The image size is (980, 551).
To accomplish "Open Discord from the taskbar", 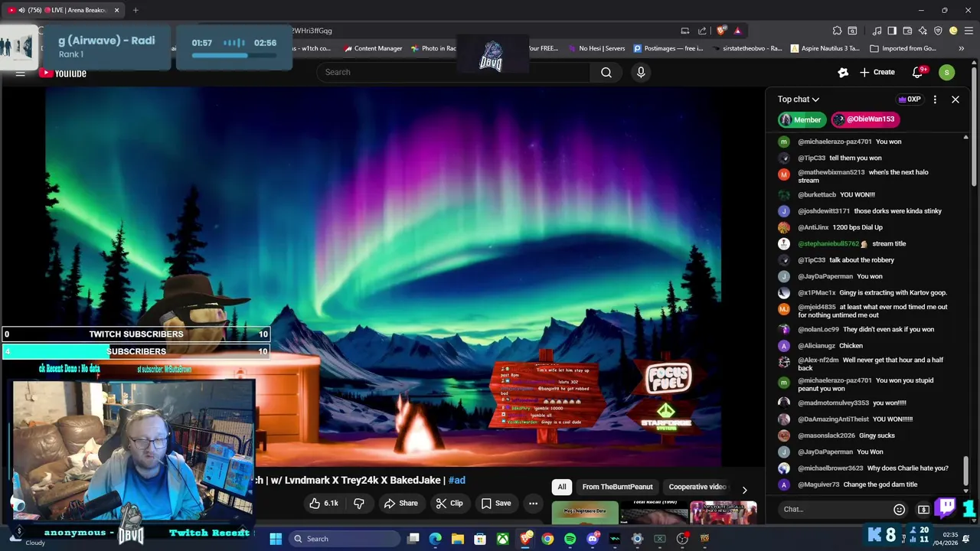I will click(x=592, y=539).
